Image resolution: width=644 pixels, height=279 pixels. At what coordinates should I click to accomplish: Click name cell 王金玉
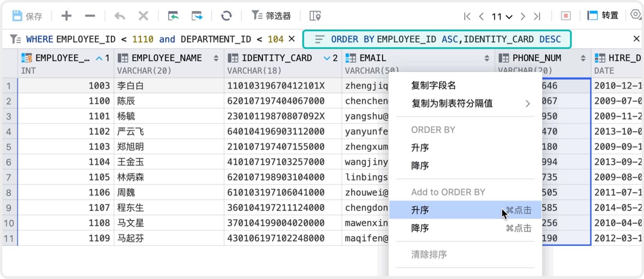(x=169, y=162)
